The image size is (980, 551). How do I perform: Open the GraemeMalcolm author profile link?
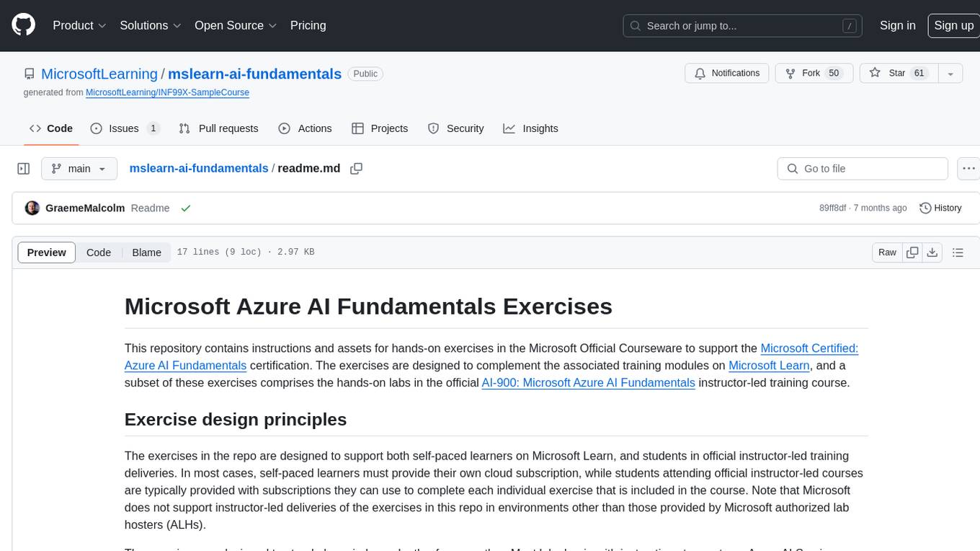click(x=85, y=208)
